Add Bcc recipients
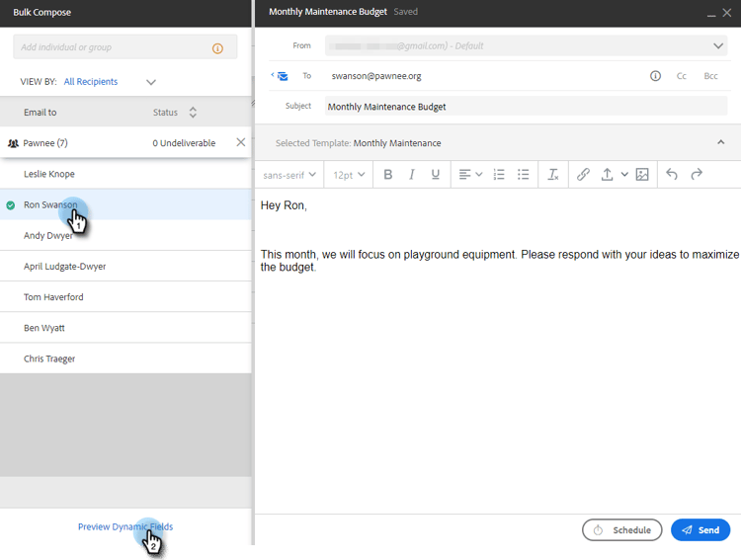Viewport: 741px width, 560px height. click(x=710, y=76)
